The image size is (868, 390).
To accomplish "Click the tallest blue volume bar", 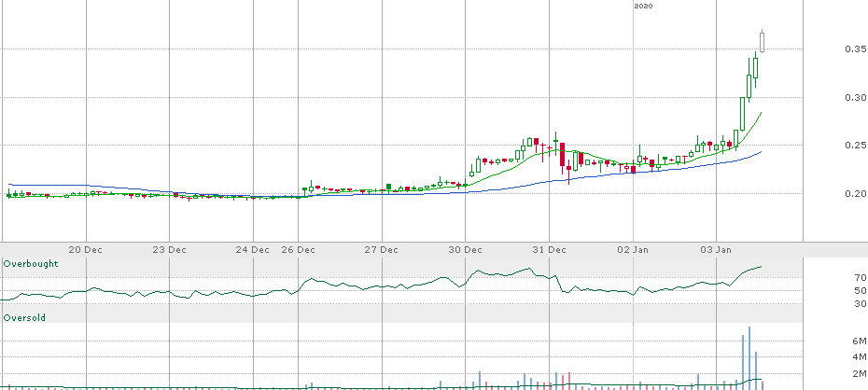I will (749, 358).
